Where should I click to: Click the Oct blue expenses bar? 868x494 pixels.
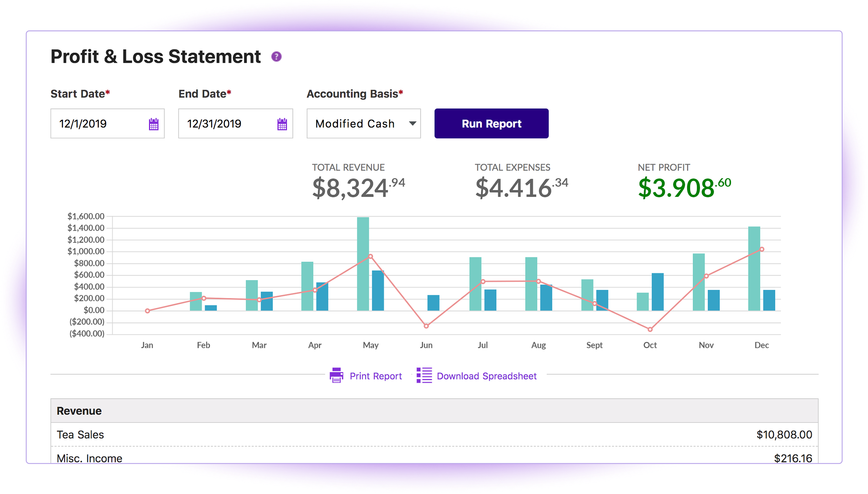tap(658, 292)
